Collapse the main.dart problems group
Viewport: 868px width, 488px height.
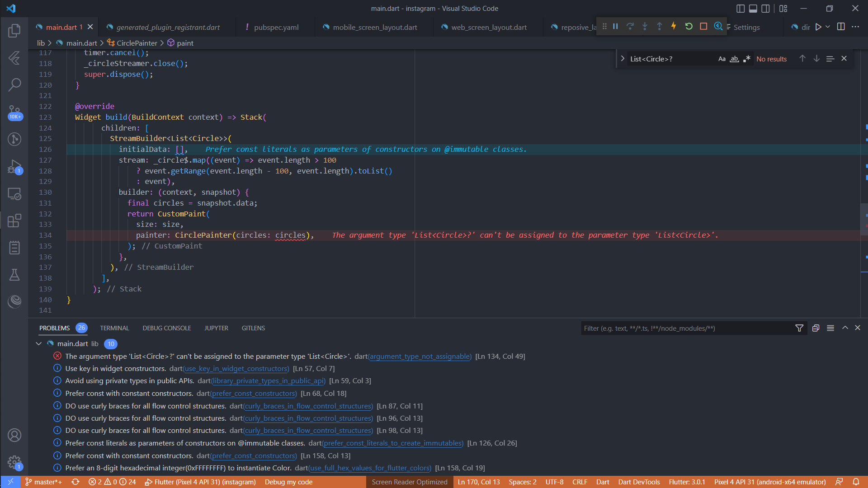39,344
